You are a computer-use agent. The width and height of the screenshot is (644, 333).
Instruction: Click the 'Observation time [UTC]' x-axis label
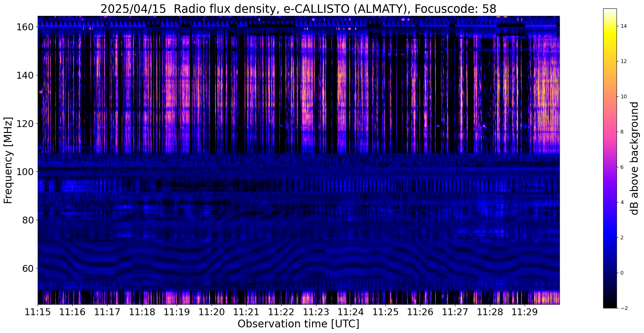pyautogui.click(x=298, y=324)
